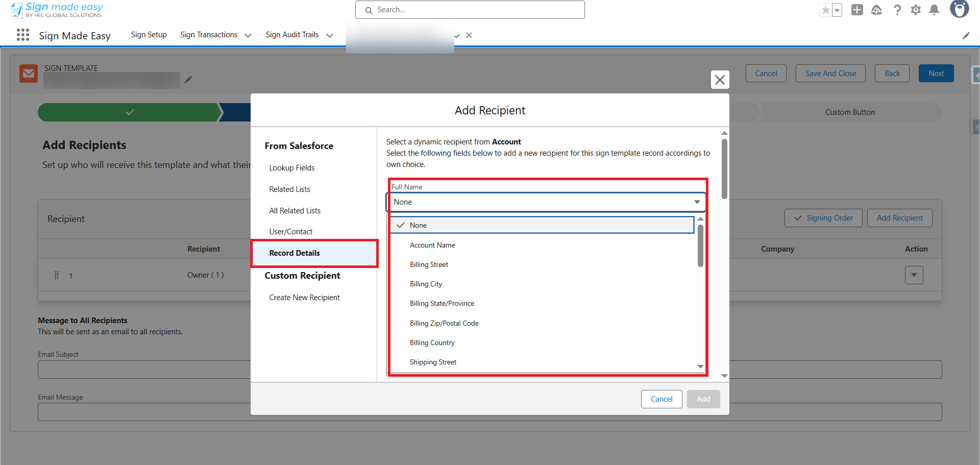Screen dimensions: 980x465
Task: Click the Owner ( 1 ) recipient cell
Action: coord(205,275)
